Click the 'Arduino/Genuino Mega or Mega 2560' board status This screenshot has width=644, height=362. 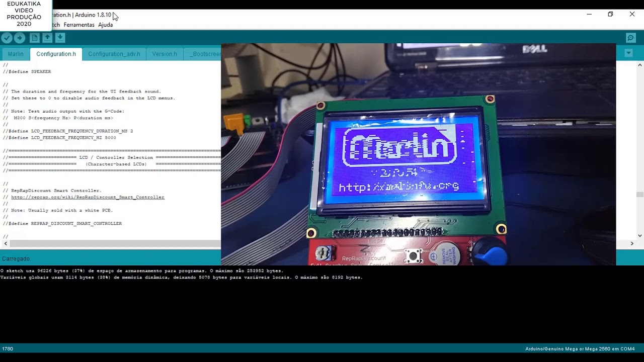pos(580,348)
